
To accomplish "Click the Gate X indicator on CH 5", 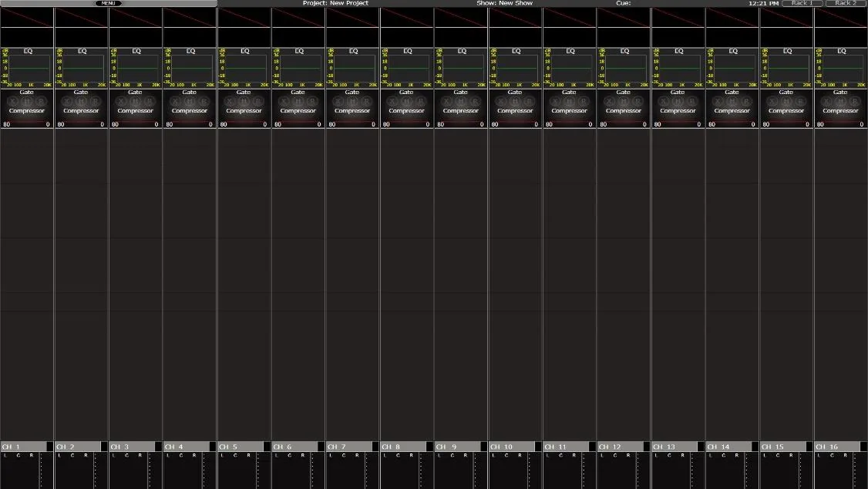I will click(230, 102).
